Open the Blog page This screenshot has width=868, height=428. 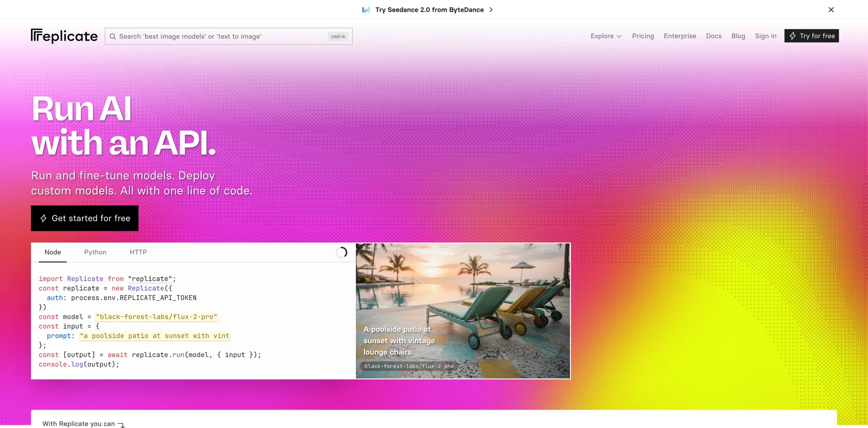[x=738, y=36]
